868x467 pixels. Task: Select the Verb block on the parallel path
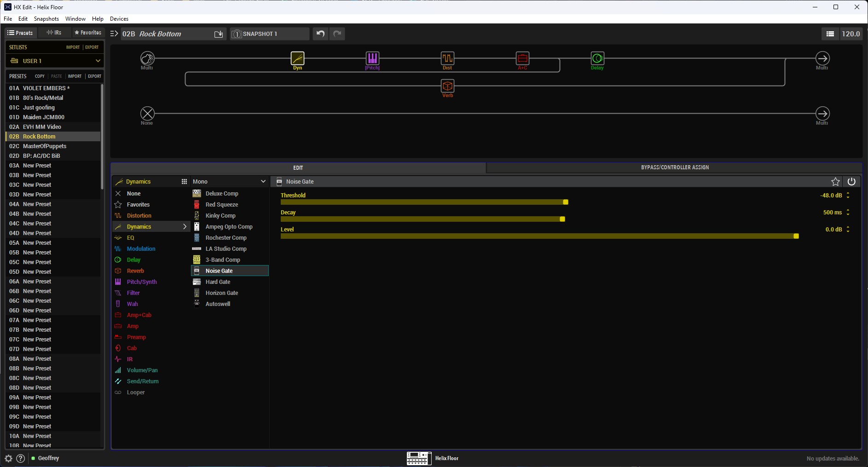pos(448,86)
